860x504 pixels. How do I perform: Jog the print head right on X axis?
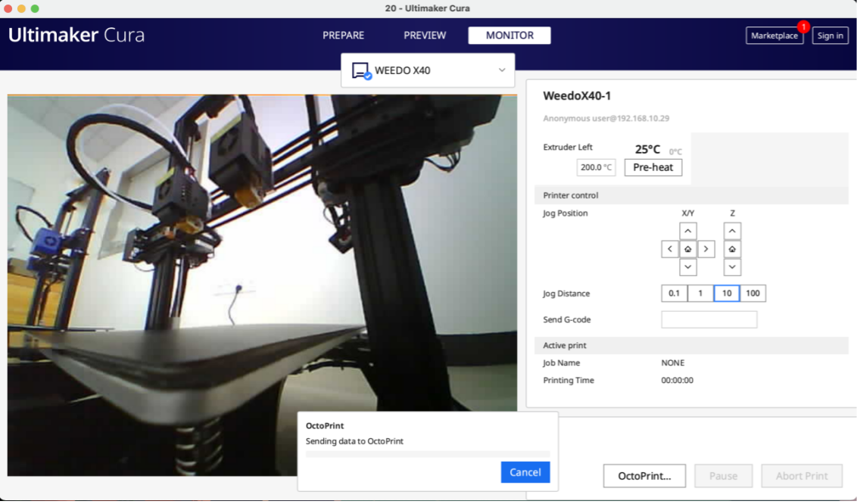click(x=706, y=249)
